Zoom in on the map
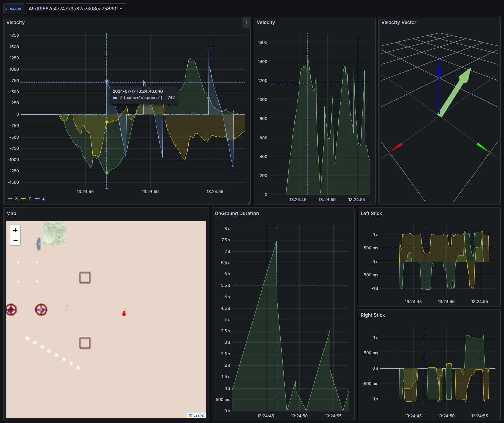The image size is (504, 423). tap(15, 230)
